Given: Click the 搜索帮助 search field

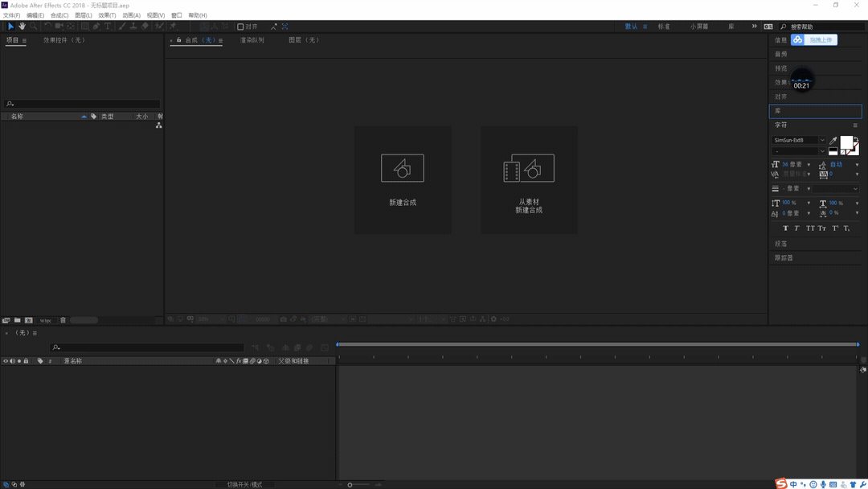Looking at the screenshot, I should coord(824,27).
